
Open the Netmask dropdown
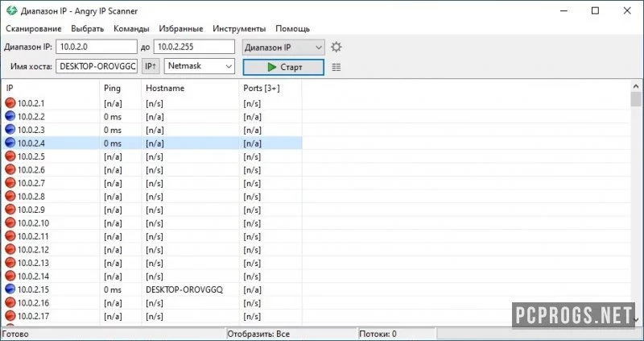coord(199,66)
